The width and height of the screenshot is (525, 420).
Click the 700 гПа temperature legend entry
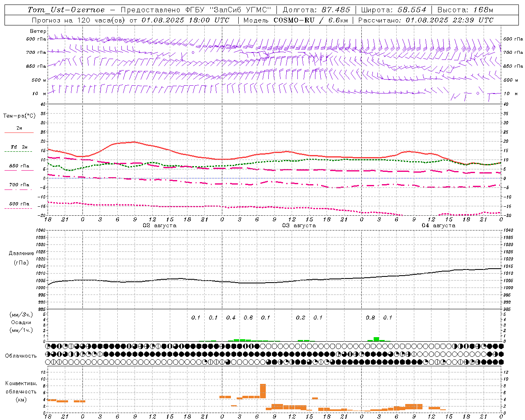click(x=19, y=185)
